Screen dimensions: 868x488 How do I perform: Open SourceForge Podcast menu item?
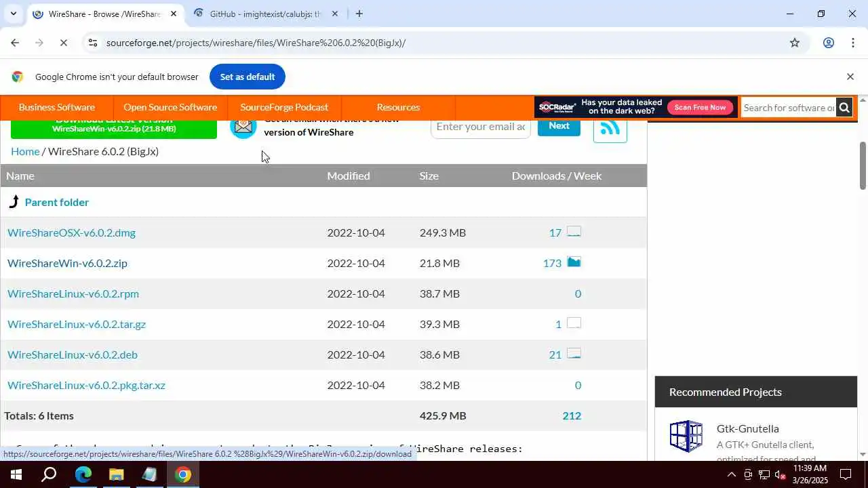click(x=284, y=107)
